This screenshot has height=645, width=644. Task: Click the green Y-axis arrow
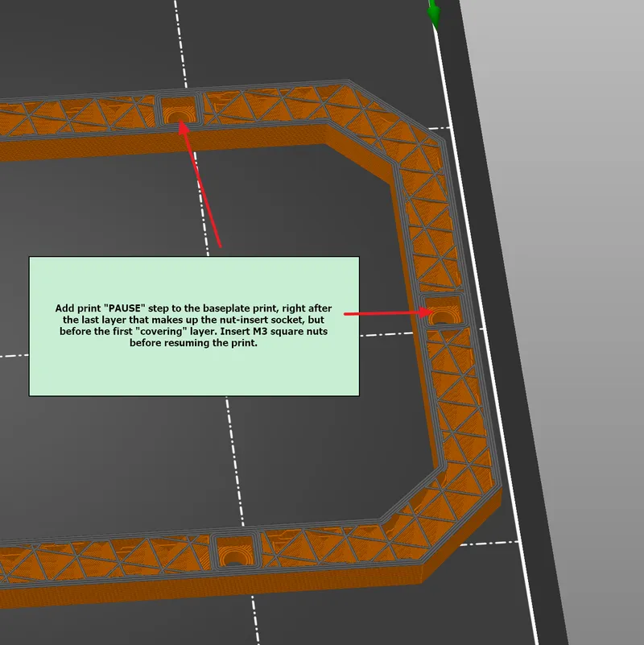[x=433, y=14]
